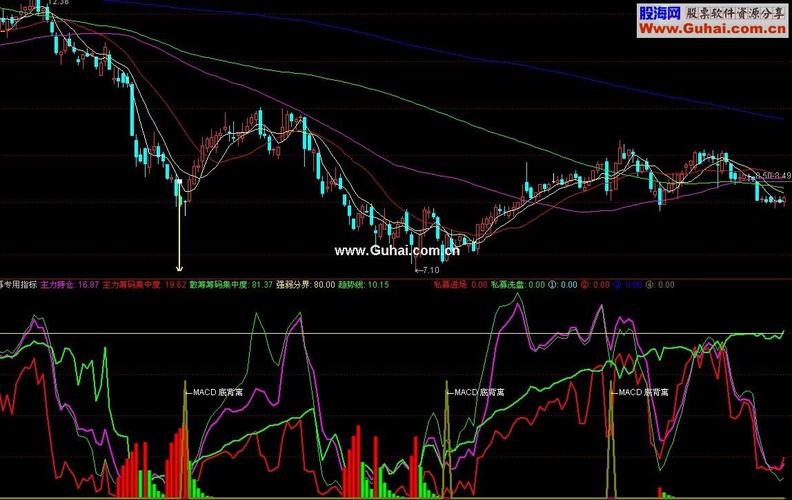The height and width of the screenshot is (500, 792).
Task: Click the 趋势线 10.15 value
Action: (x=364, y=285)
